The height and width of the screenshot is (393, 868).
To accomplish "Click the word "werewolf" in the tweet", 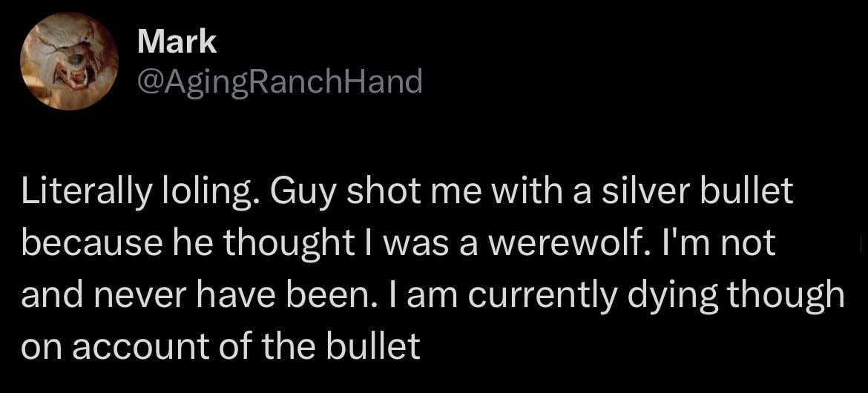I will pos(569,242).
